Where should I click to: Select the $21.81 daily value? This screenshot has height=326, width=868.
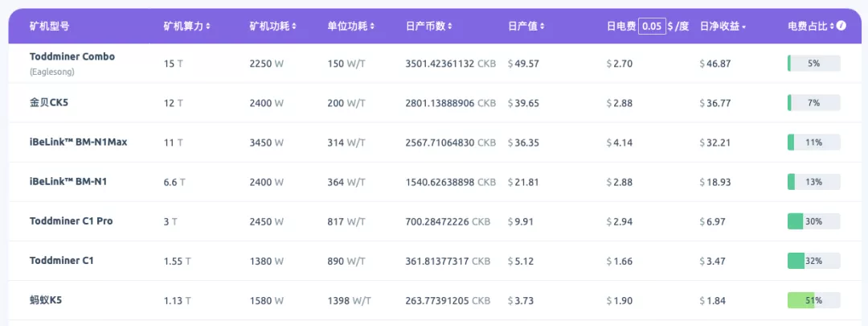[x=523, y=182]
